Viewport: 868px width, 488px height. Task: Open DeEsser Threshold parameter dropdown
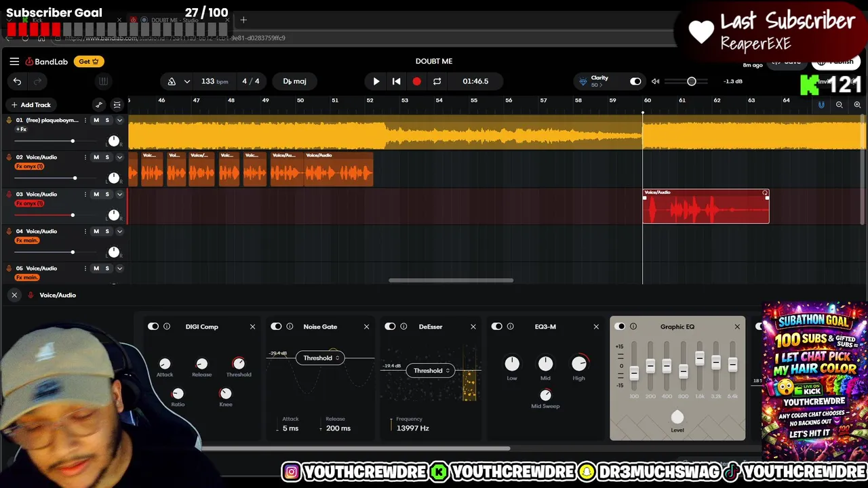[432, 371]
